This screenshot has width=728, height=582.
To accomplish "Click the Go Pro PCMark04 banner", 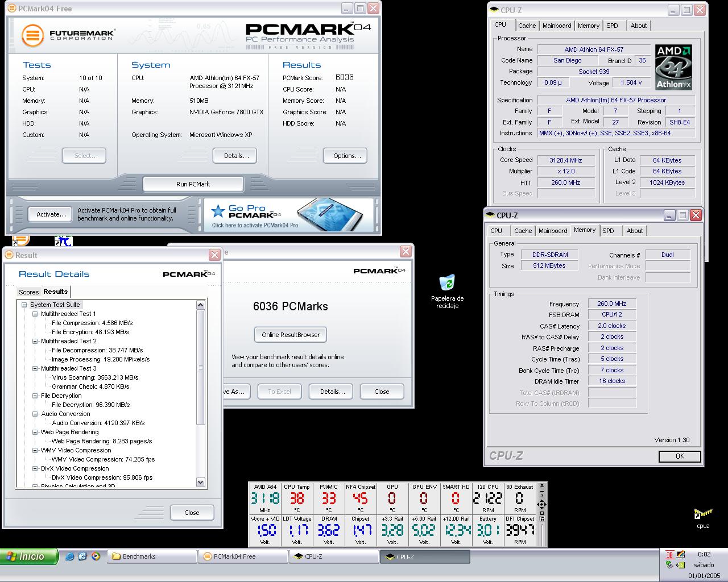I will [288, 214].
